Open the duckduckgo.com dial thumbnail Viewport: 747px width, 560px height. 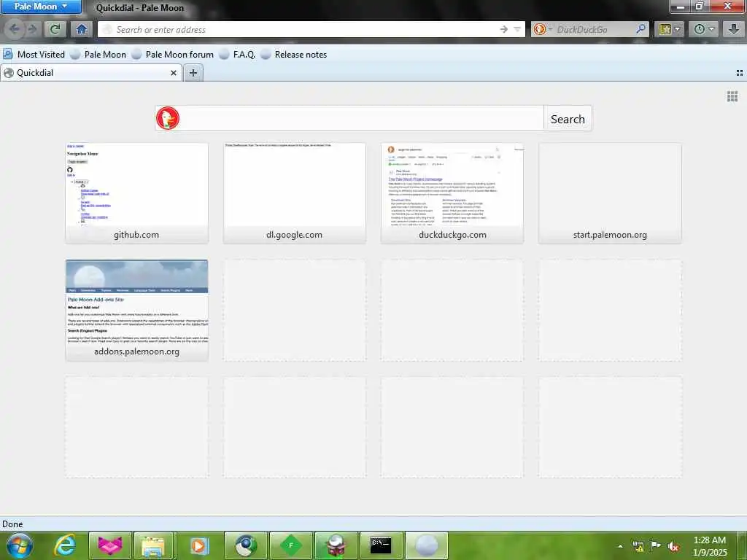[452, 193]
